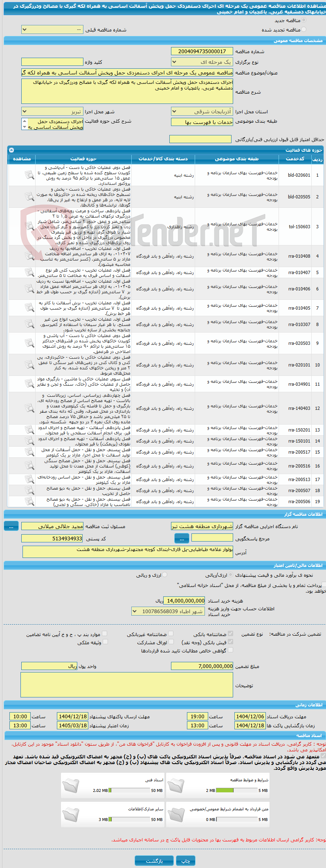
Task: Click ellipsis button next to مسئول ثبت مناقصه
Action: click(11, 526)
